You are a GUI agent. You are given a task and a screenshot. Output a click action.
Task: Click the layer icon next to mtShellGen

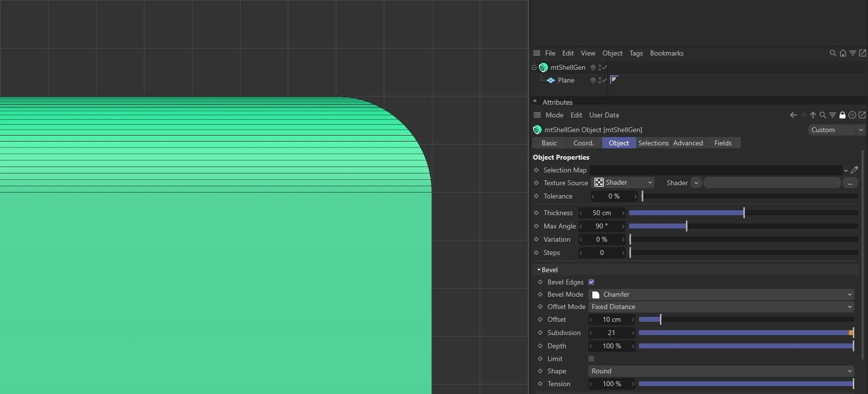pyautogui.click(x=593, y=67)
